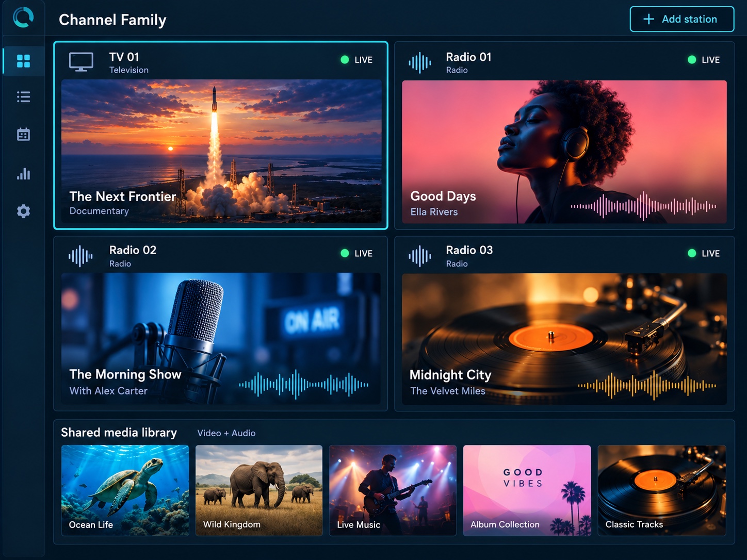
Task: Click the TV 01 television monitor icon
Action: pos(81,62)
